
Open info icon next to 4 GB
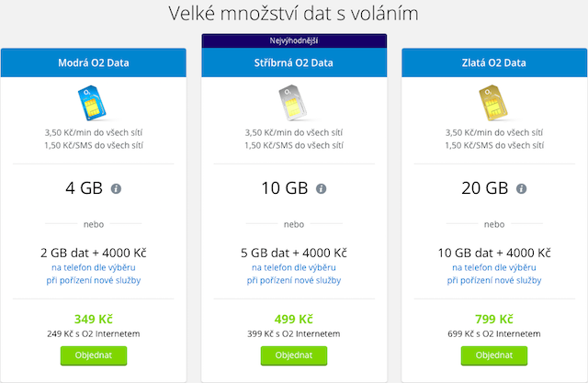116,189
